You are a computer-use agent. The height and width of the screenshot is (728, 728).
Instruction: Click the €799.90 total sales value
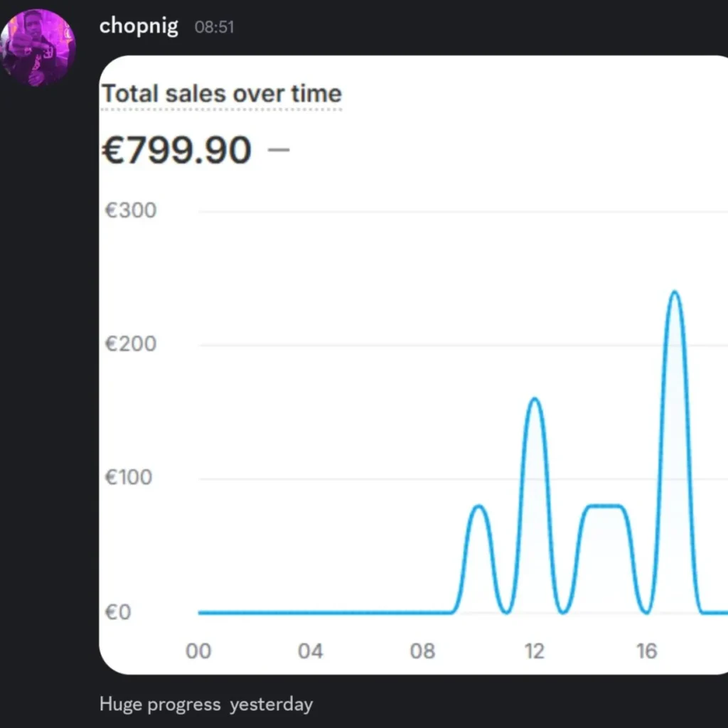176,151
